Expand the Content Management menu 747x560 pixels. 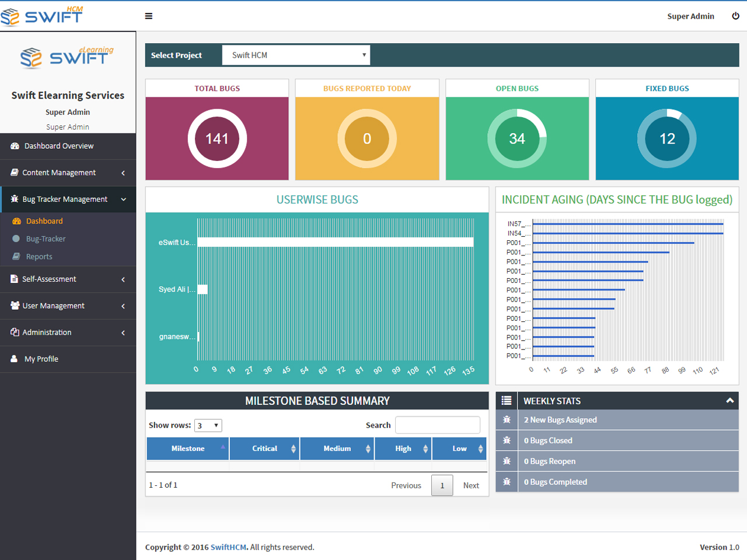tap(68, 173)
